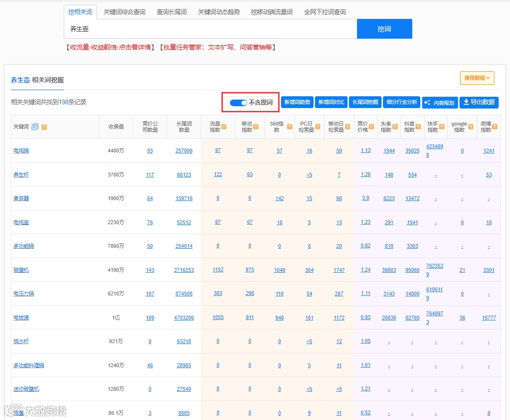Toggle the 不含原词 switch
Image resolution: width=510 pixels, height=420 pixels.
tap(238, 103)
